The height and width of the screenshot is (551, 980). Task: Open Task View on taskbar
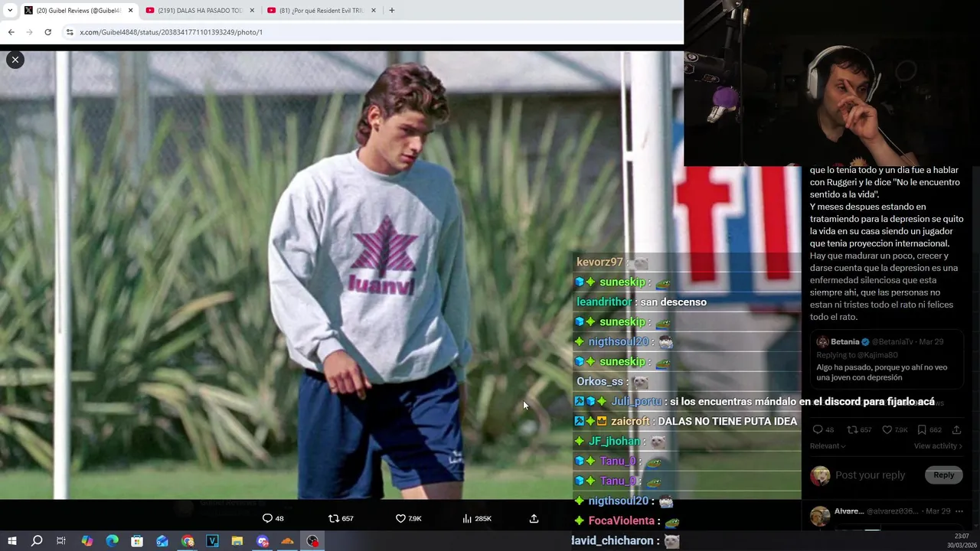[61, 541]
